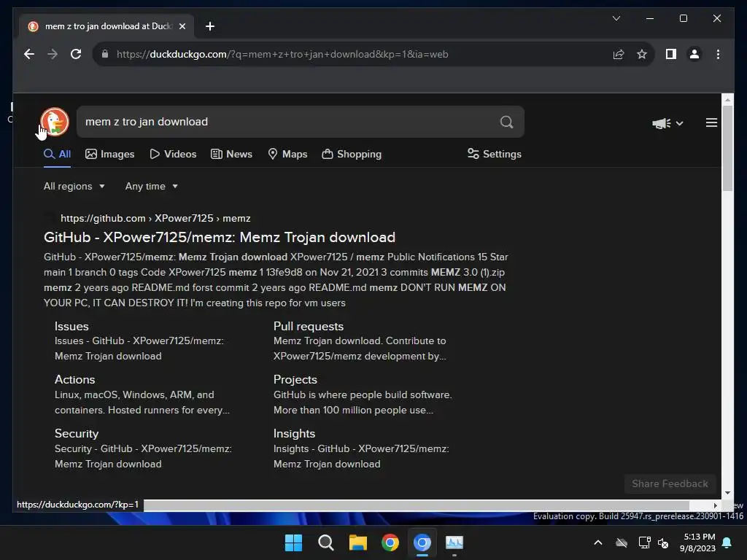Show hidden system tray icons chevron
Screen dimensions: 747x560
pos(598,542)
